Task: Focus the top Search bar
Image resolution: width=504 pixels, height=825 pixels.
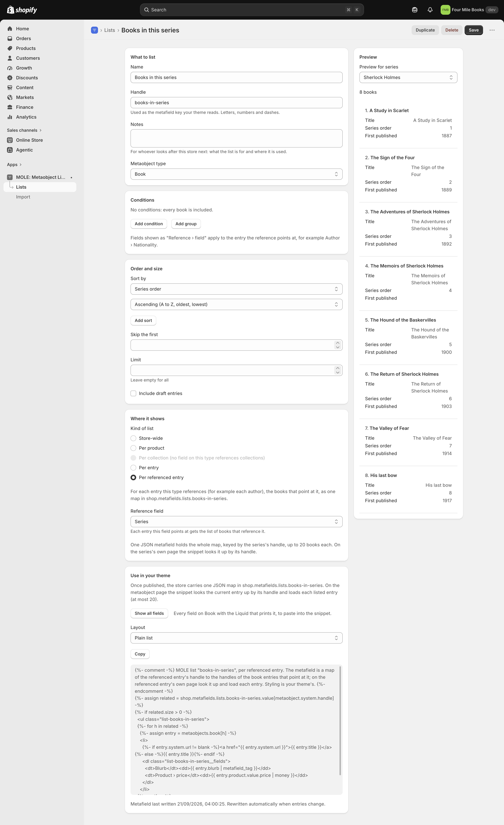Action: [252, 10]
